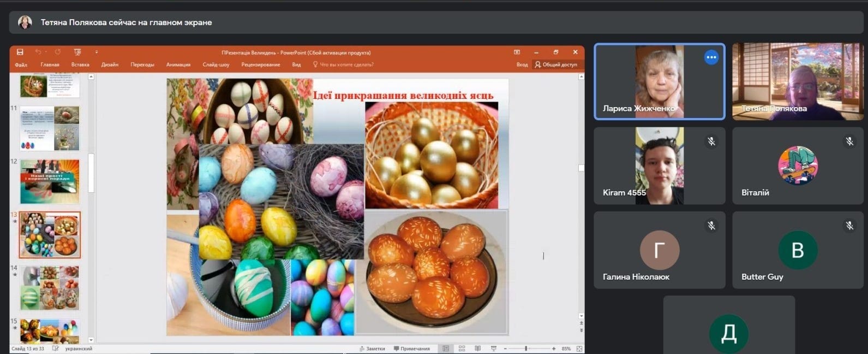
Task: Open the undo history dropdown arrow
Action: click(45, 52)
